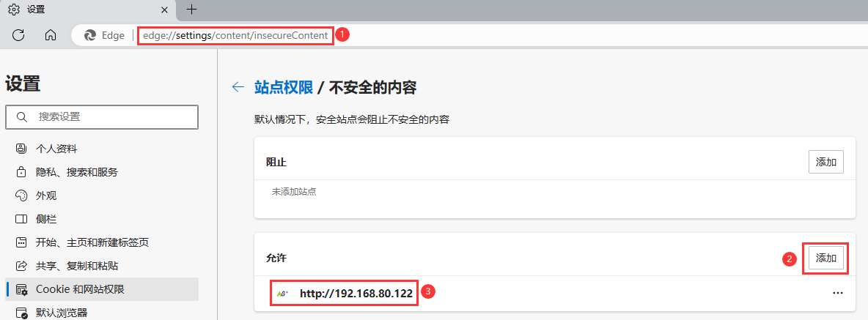Click the 个人资料 profile icon
The width and height of the screenshot is (868, 320).
(21, 149)
